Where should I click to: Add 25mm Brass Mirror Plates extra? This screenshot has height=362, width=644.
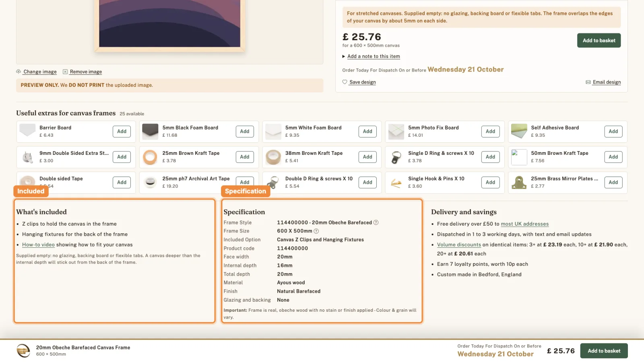613,182
